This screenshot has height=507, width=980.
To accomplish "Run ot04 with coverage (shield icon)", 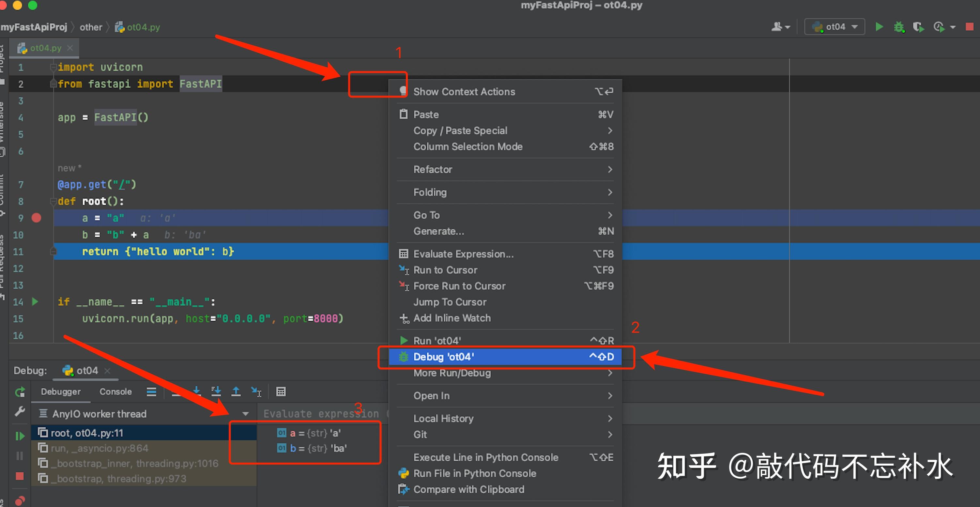I will click(x=918, y=27).
